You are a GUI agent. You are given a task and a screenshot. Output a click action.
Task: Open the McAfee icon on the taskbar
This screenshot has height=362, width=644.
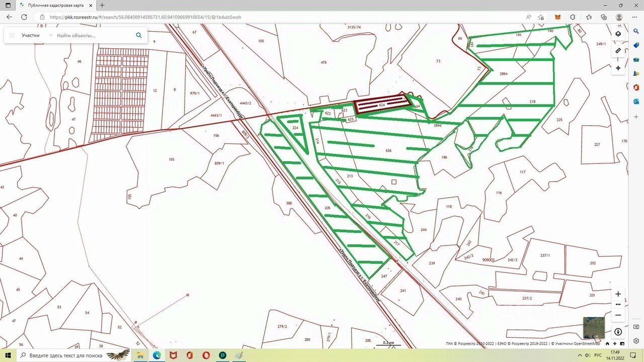pyautogui.click(x=174, y=355)
